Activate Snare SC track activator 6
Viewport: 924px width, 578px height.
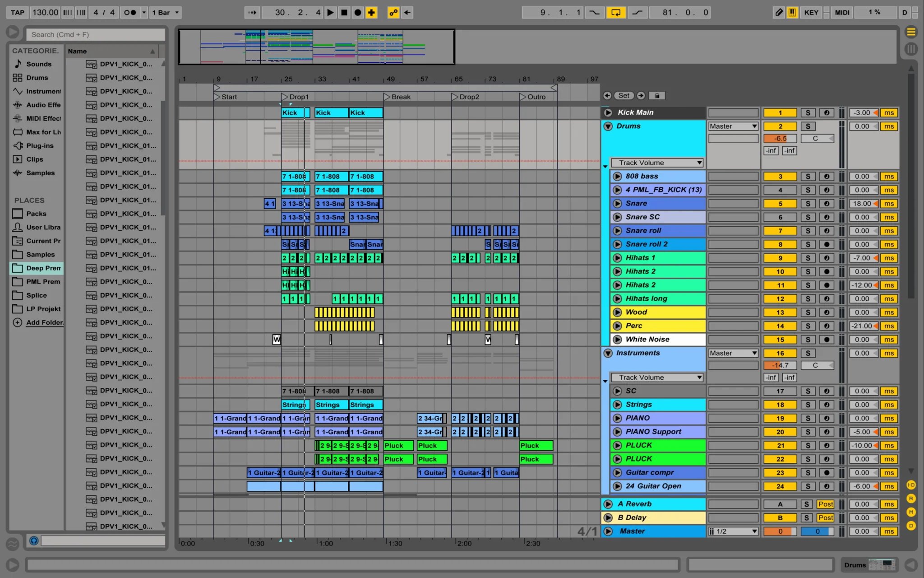pyautogui.click(x=780, y=217)
